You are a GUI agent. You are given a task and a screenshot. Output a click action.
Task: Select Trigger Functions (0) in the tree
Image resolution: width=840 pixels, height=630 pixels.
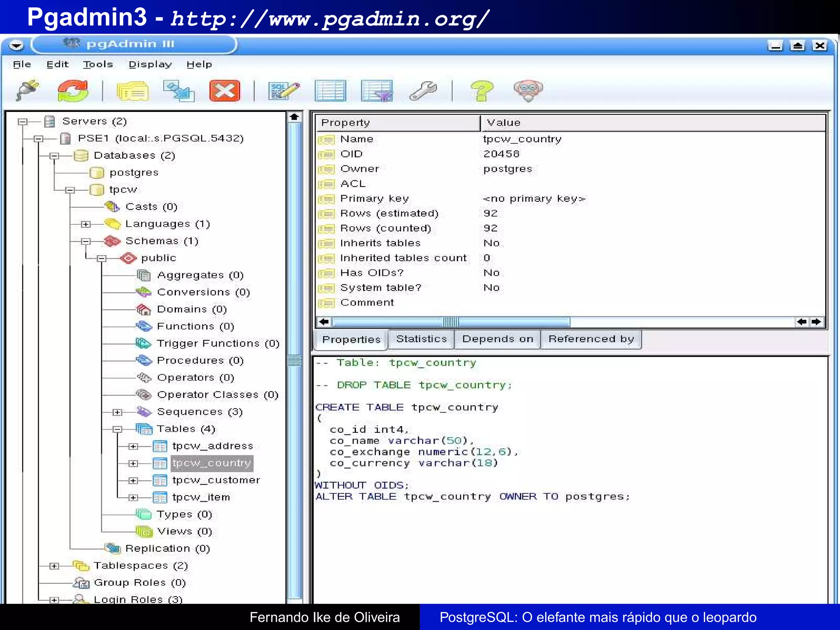pos(218,343)
